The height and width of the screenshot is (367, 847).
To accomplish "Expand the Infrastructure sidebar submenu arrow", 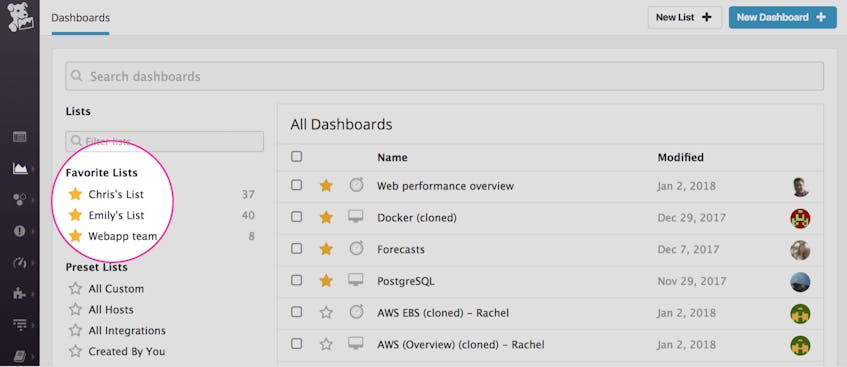I will coord(33,200).
